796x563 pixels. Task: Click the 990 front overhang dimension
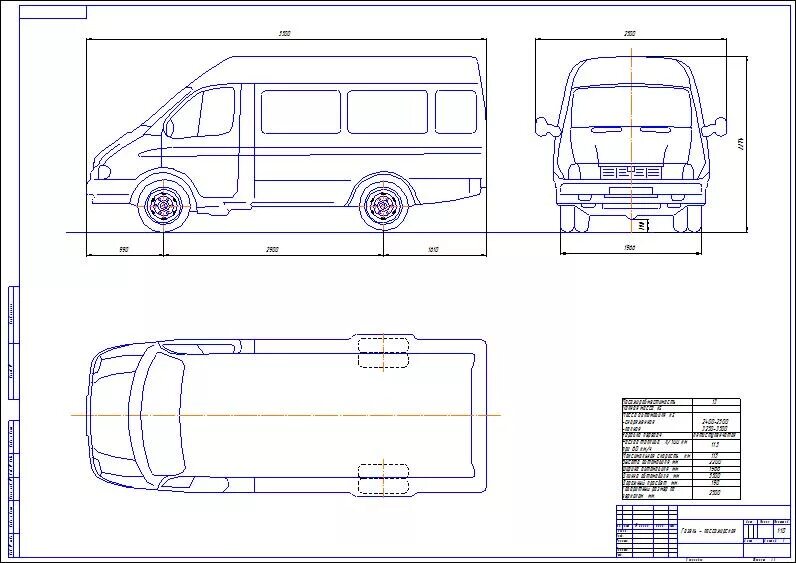tap(123, 249)
